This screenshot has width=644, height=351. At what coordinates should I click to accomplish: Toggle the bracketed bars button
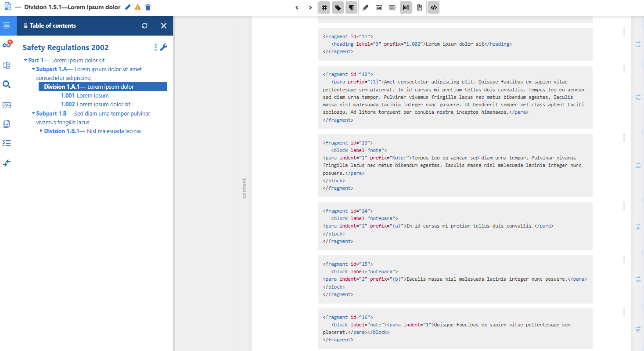[406, 7]
